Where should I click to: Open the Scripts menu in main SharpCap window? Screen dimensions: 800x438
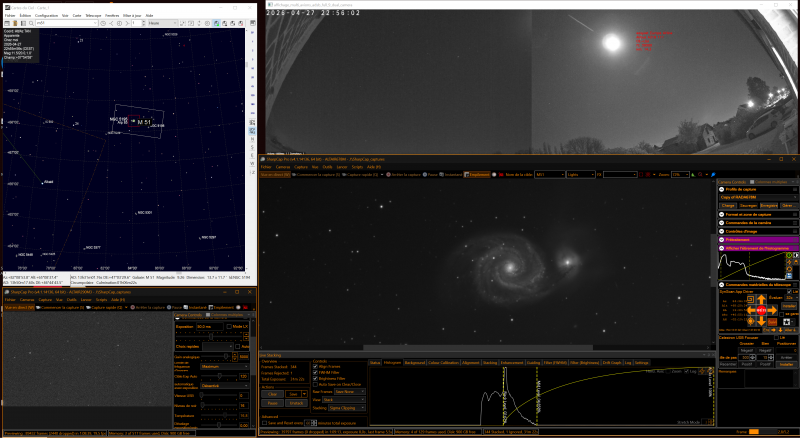pos(357,167)
